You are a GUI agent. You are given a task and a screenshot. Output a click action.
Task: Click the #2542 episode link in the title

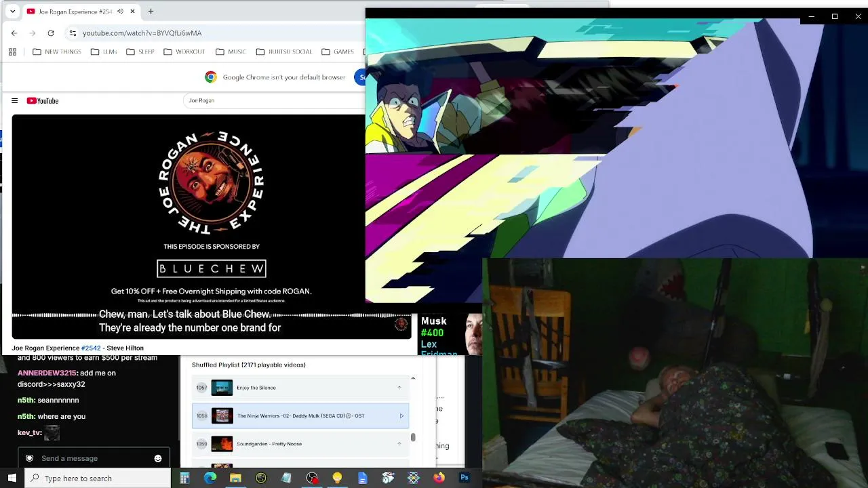coord(91,348)
